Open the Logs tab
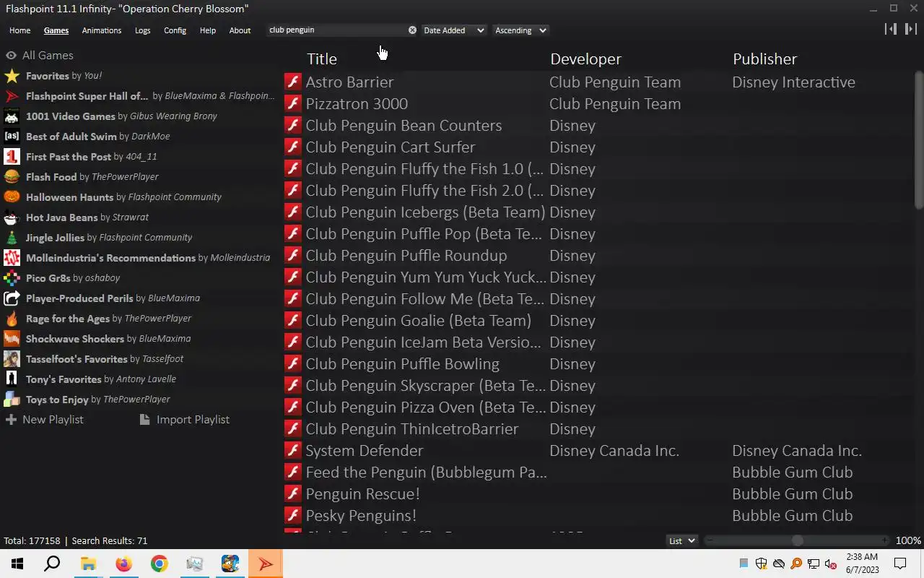Image resolution: width=924 pixels, height=578 pixels. click(x=142, y=30)
